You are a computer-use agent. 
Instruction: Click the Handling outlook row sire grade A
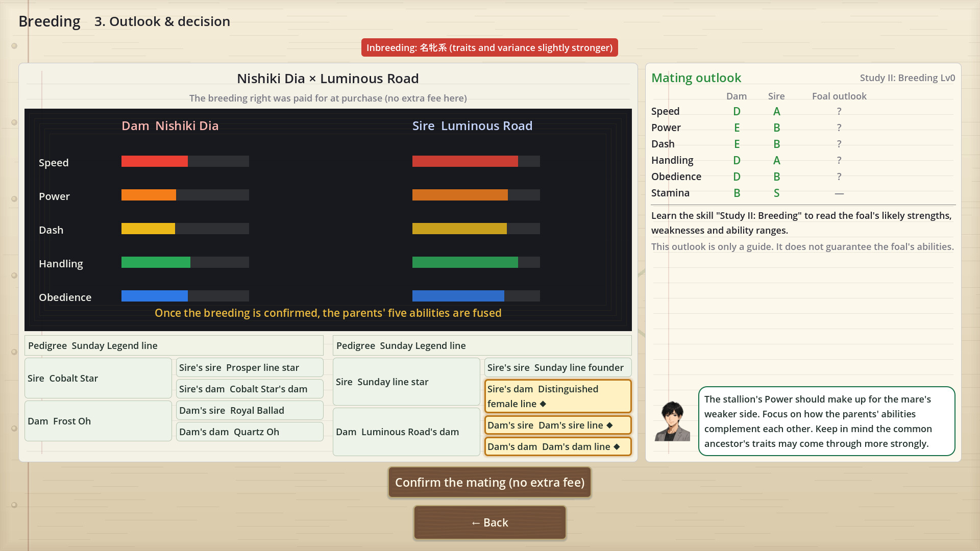(776, 160)
